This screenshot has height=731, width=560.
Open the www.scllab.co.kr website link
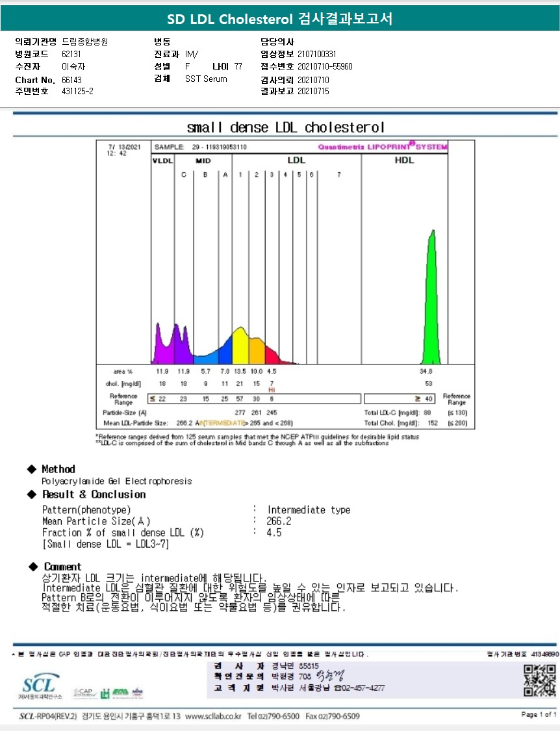point(213,716)
